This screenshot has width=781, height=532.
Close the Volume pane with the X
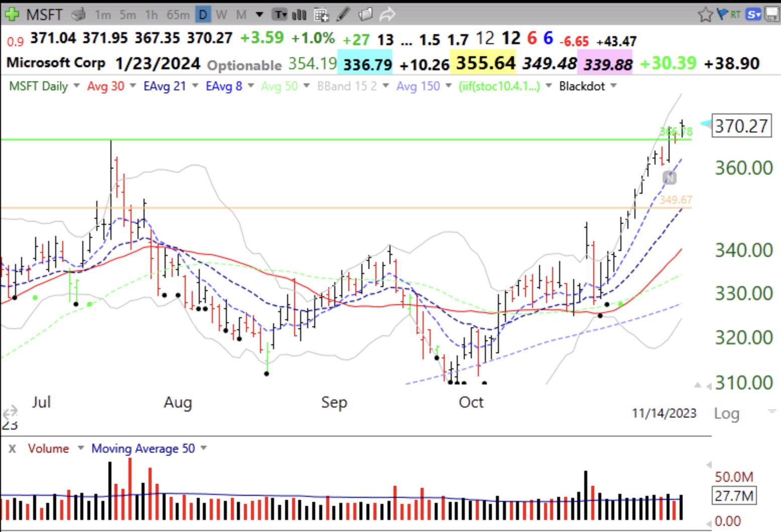[x=12, y=448]
